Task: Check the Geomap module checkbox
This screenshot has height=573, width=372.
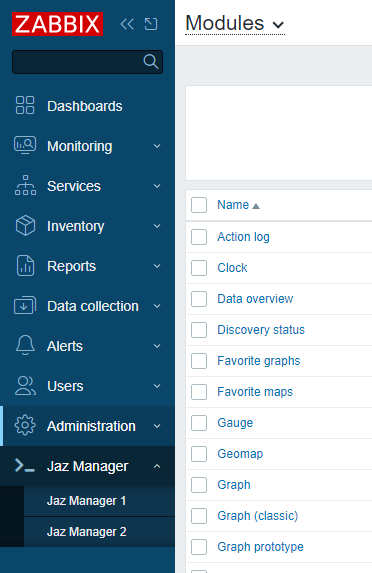Action: (199, 454)
